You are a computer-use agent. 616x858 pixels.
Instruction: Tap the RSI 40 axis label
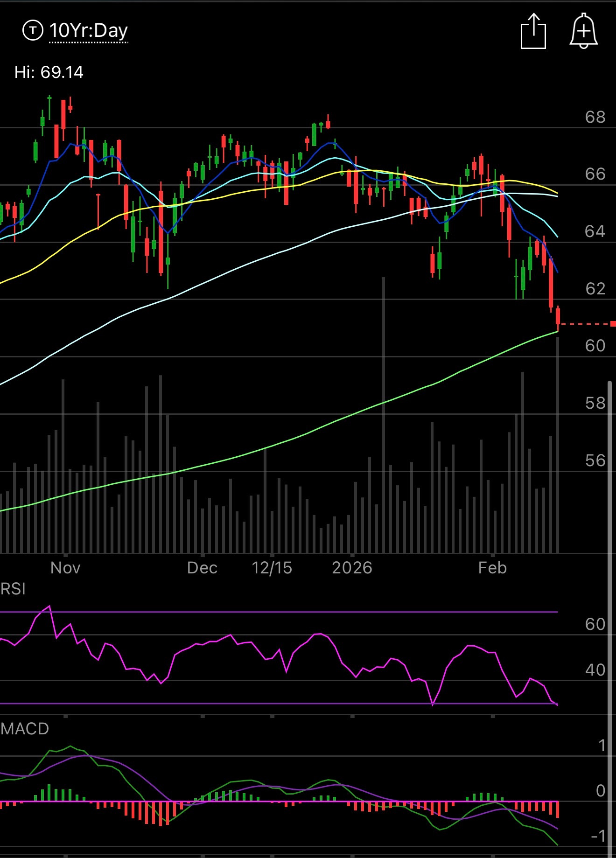[x=595, y=670]
